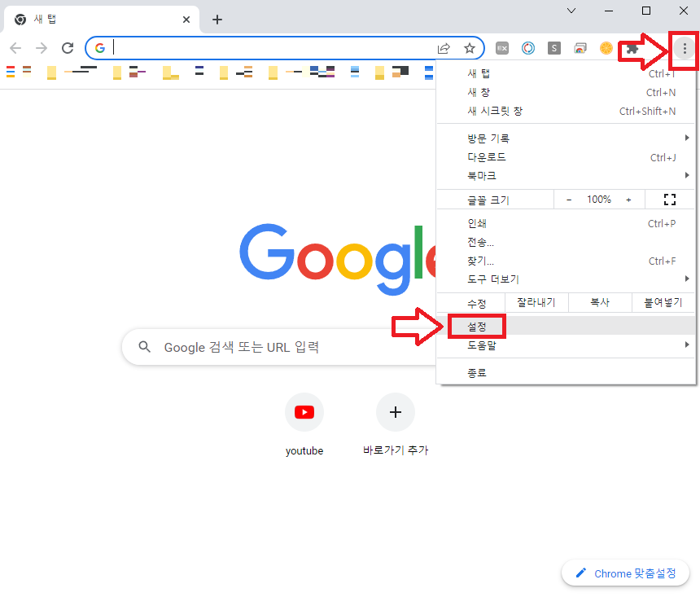Click the grey X-box extension icon
The image size is (700, 597).
pyautogui.click(x=502, y=48)
